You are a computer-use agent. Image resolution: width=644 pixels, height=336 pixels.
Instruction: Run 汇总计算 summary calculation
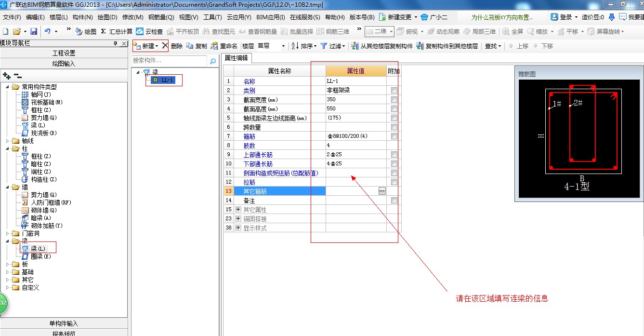116,31
